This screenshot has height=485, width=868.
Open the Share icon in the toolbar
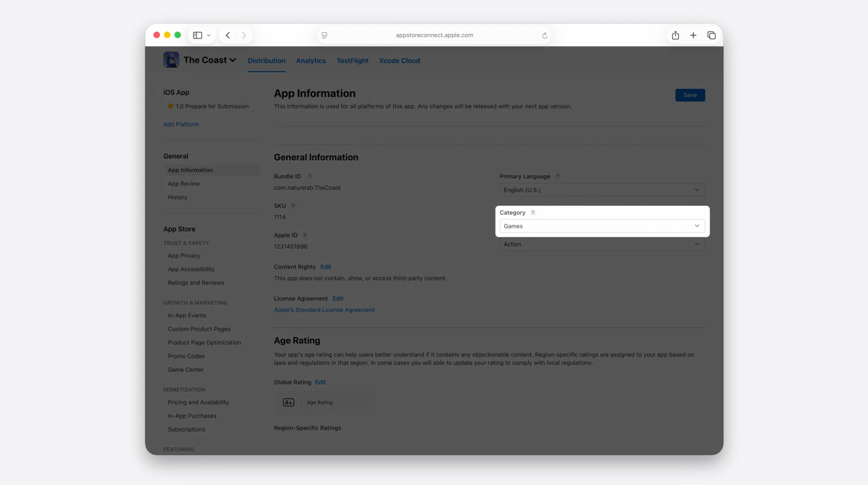point(675,35)
